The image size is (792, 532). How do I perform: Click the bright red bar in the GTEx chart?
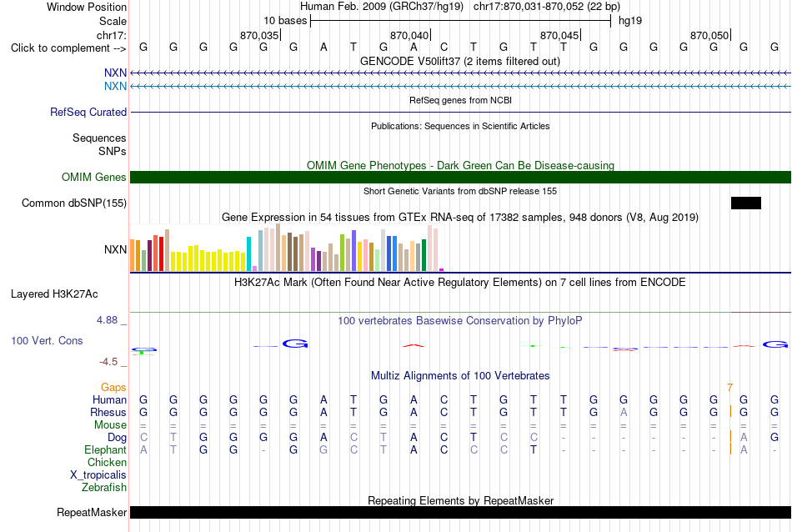tap(161, 254)
